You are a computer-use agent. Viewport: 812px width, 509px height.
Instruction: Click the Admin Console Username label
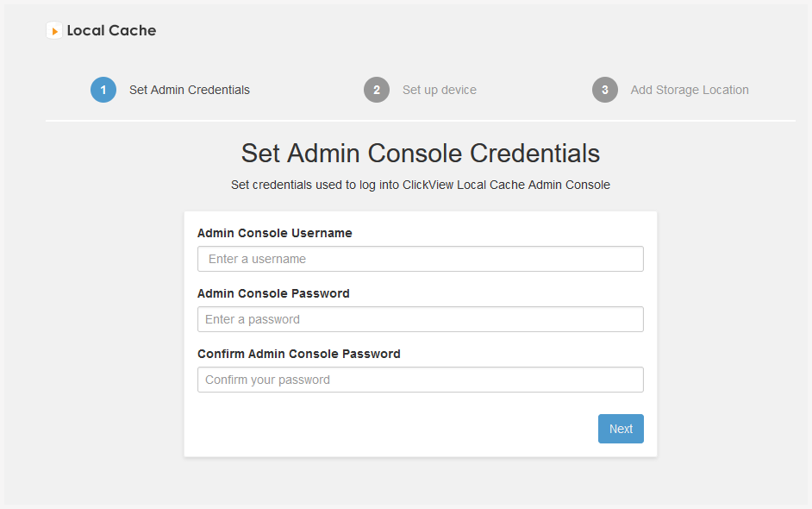[x=274, y=233]
